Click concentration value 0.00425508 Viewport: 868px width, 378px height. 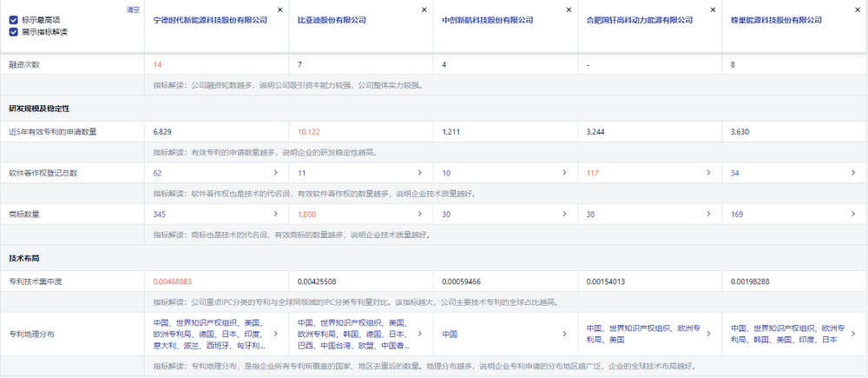[317, 282]
